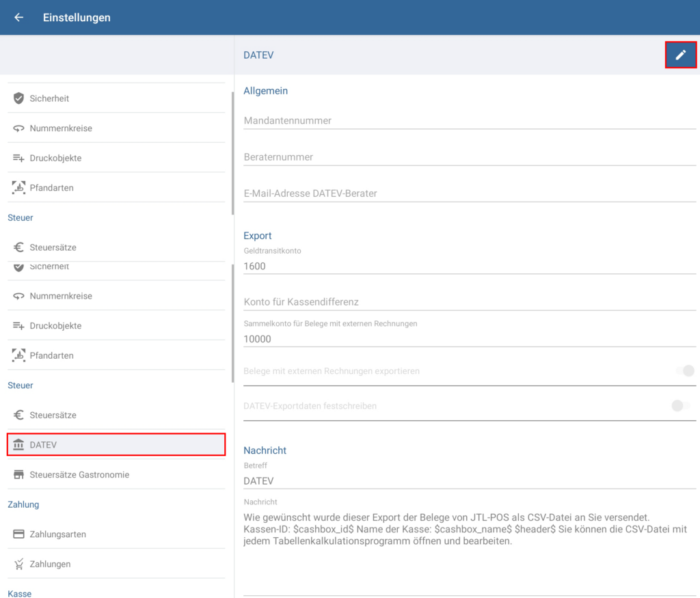Screen dimensions: 700x598
Task: Click the store icon for Steuersätze Gastronomie
Action: [x=18, y=475]
